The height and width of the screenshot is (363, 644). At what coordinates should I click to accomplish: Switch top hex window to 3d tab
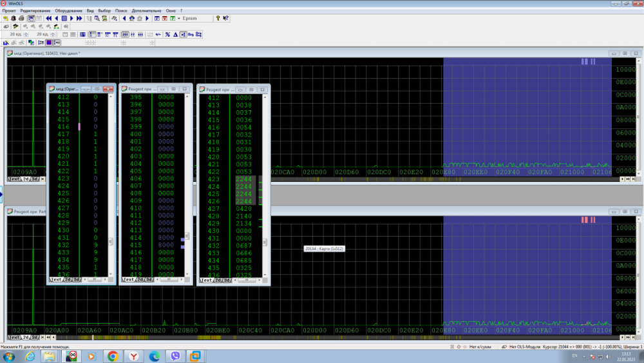(x=35, y=179)
